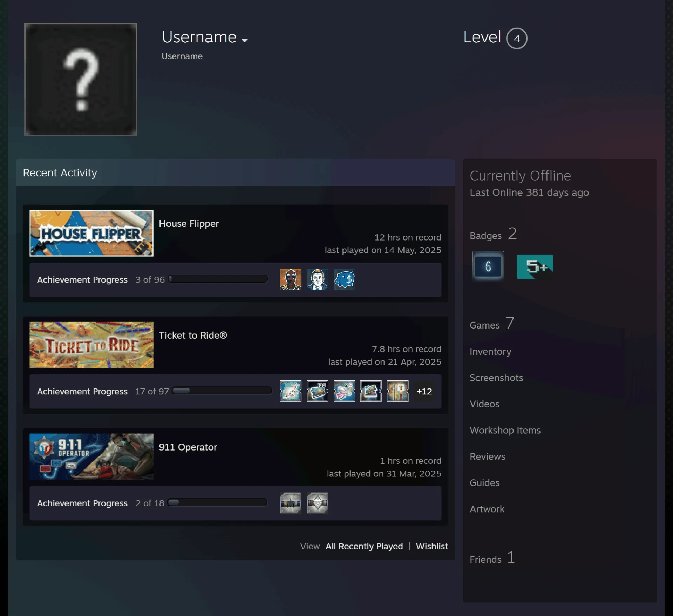Image resolution: width=673 pixels, height=616 pixels.
Task: Open the Guides link
Action: (x=485, y=483)
